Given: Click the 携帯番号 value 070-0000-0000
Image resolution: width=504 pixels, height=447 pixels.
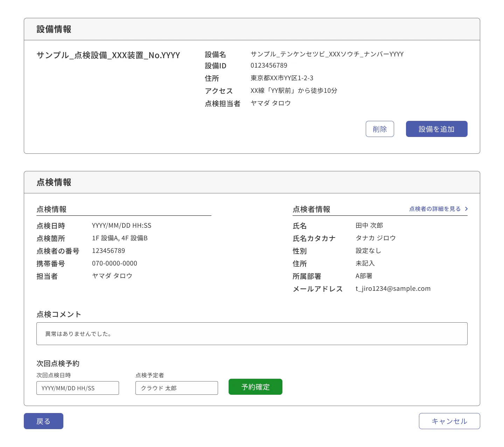Looking at the screenshot, I should [114, 263].
